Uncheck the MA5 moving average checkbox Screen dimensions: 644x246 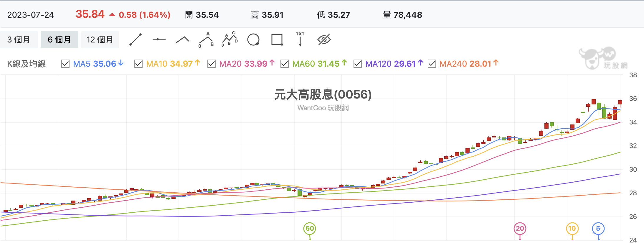[65, 64]
